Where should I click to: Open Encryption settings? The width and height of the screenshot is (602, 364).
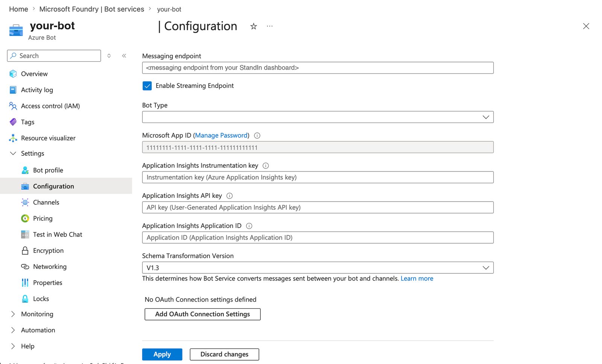pos(48,250)
